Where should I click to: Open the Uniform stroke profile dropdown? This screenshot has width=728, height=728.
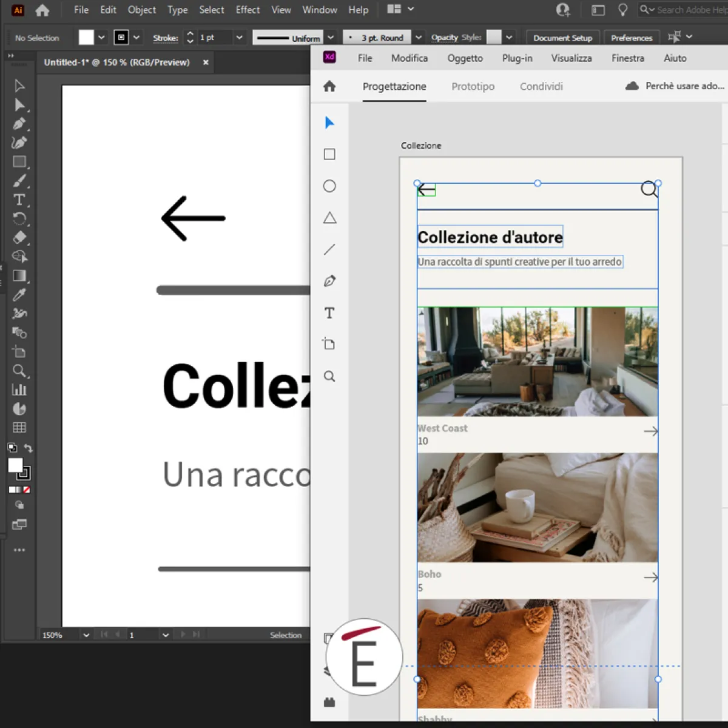coord(331,38)
